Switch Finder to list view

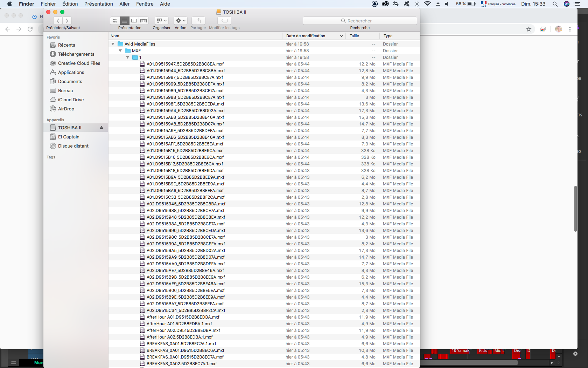[x=125, y=21]
